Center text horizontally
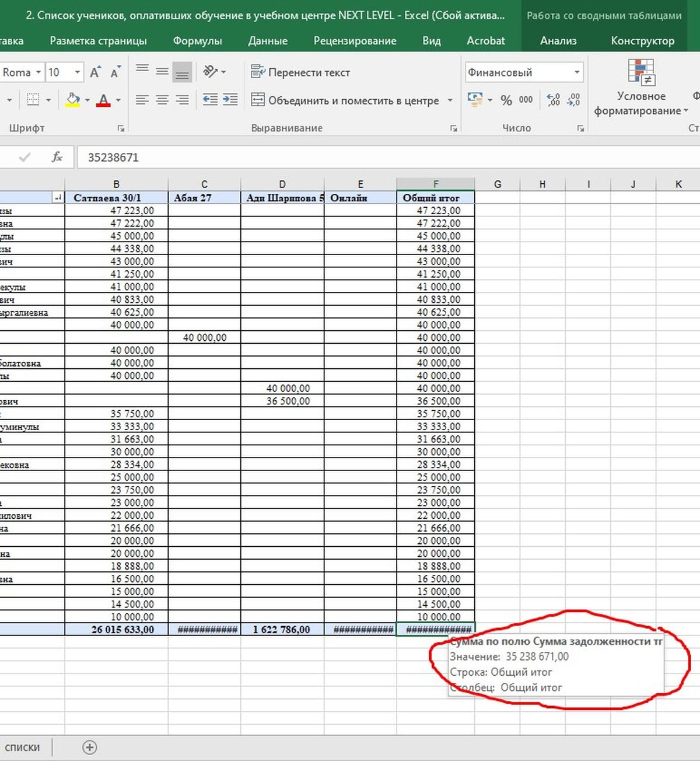Viewport: 700px width, 761px height. pyautogui.click(x=162, y=100)
